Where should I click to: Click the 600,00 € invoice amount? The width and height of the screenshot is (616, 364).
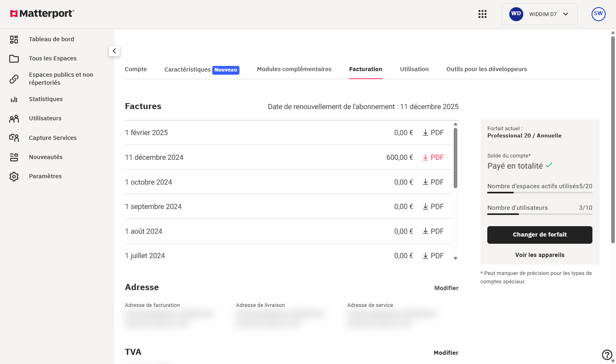[x=400, y=157]
